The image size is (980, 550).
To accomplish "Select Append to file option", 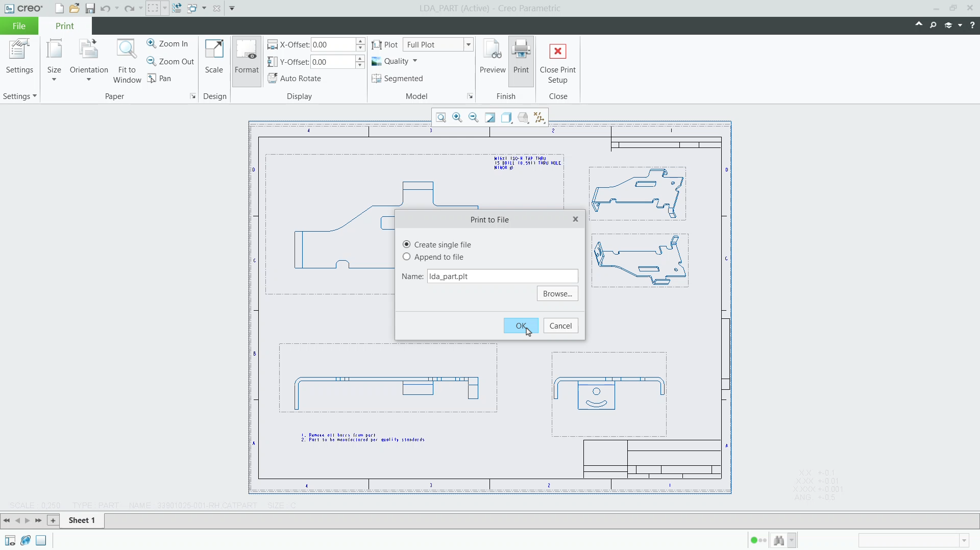I will [433, 257].
